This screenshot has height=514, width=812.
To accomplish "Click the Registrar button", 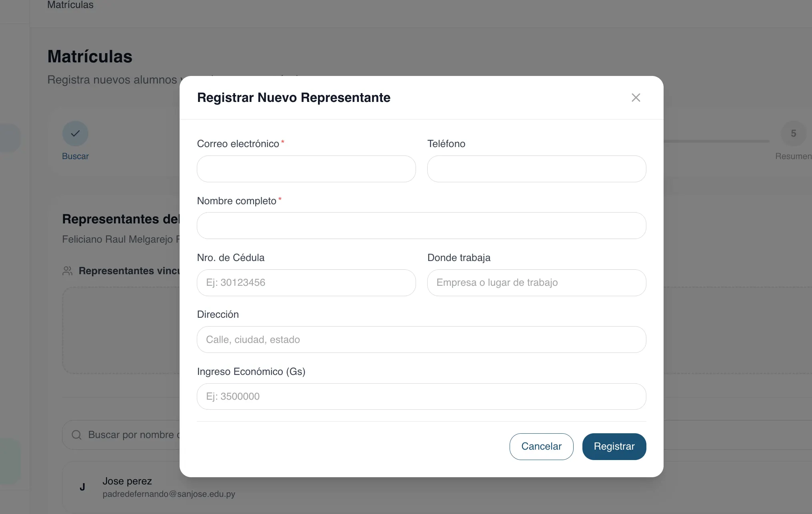I will [x=614, y=446].
